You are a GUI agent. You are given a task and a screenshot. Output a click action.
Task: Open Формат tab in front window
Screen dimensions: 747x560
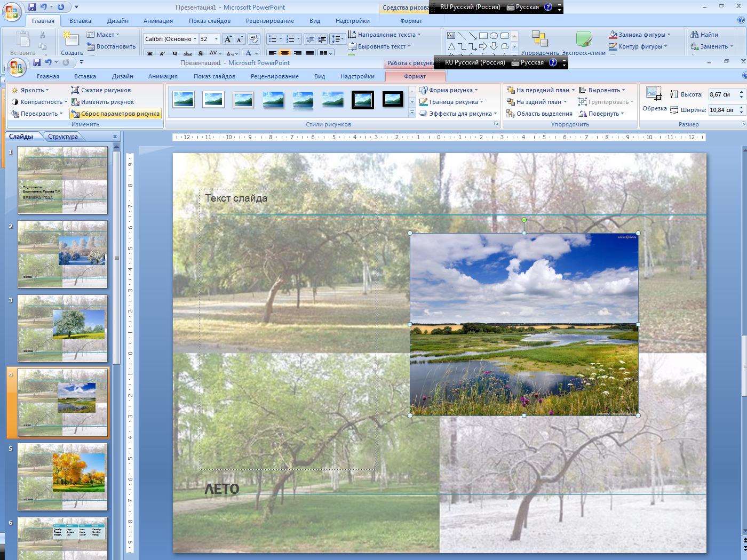tap(415, 76)
